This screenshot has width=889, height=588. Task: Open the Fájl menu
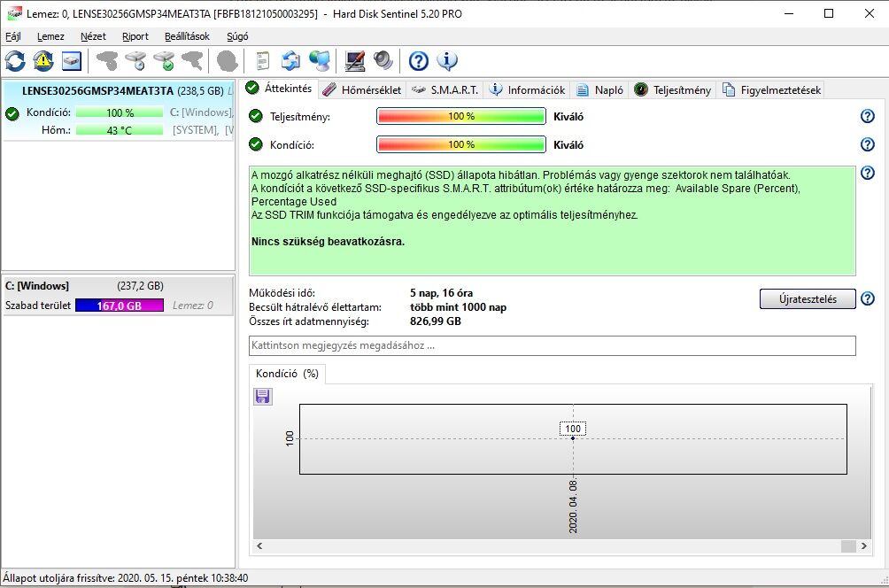13,36
